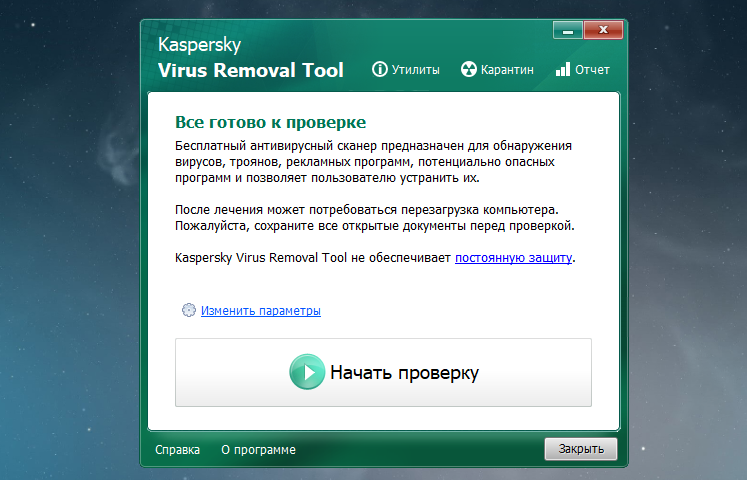The width and height of the screenshot is (747, 480).
Task: Minimize the Kaspersky window
Action: pyautogui.click(x=568, y=30)
